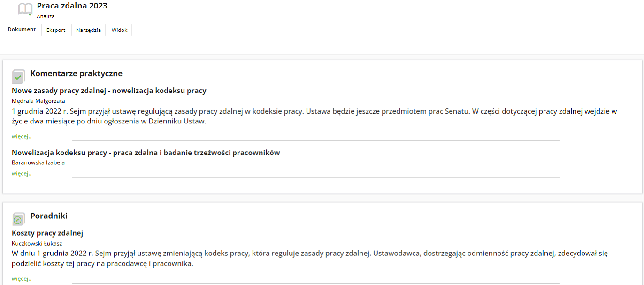Go to the Widok tab
Image resolution: width=644 pixels, height=285 pixels.
coord(119,30)
